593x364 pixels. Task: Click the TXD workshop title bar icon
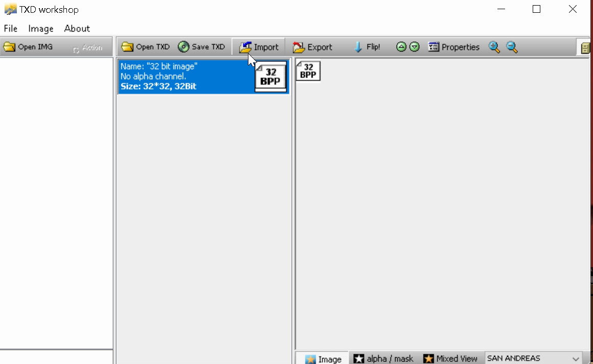[x=10, y=9]
